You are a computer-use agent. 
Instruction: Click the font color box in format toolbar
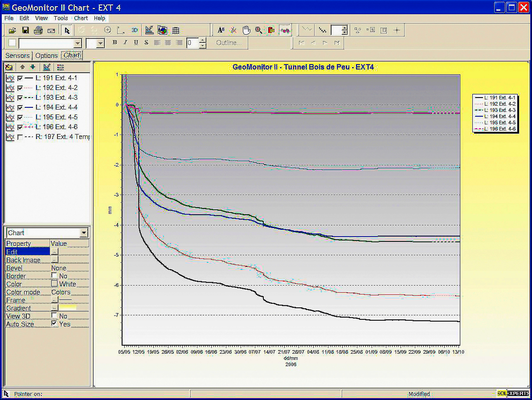(12, 43)
